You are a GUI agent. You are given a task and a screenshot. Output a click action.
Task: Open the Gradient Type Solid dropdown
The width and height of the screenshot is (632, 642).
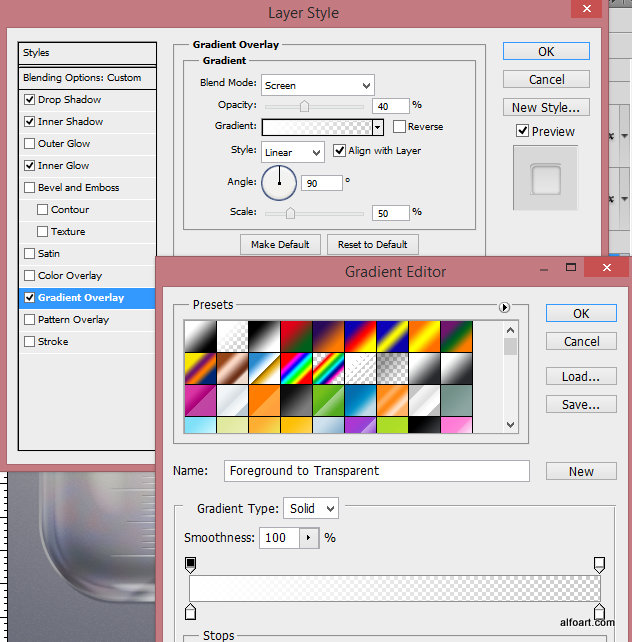pos(311,508)
